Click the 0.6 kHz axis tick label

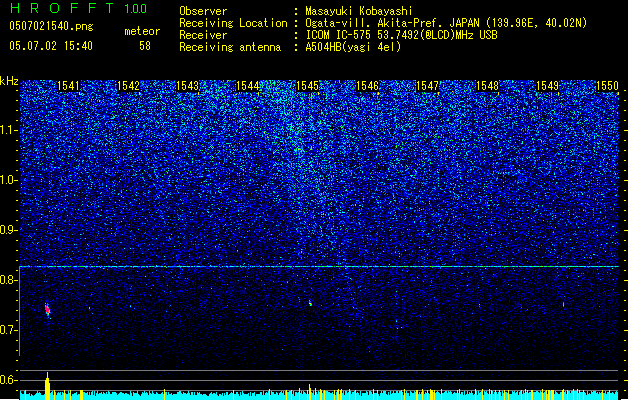tap(9, 380)
